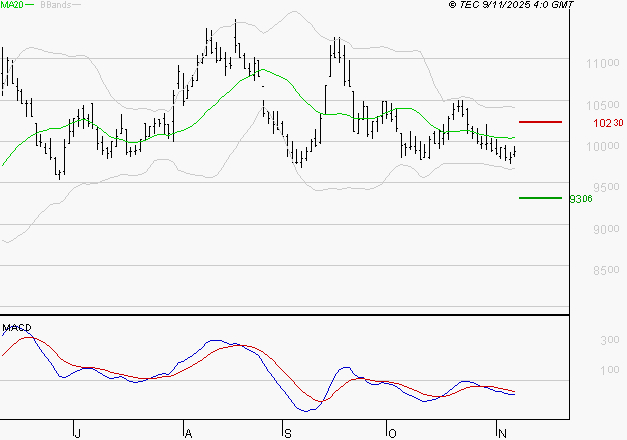Click the MA20 legend label
Screen dimensions: 627x440
click(12, 5)
